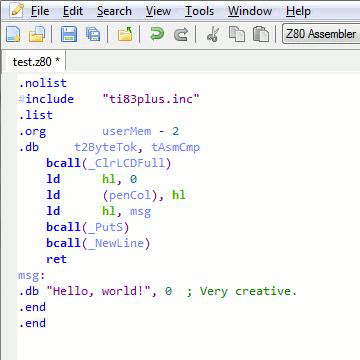Click the msg: label

pyautogui.click(x=31, y=275)
